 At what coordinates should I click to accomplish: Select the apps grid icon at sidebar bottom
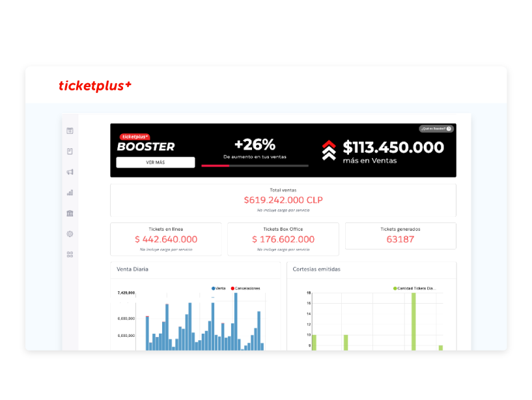tap(70, 254)
